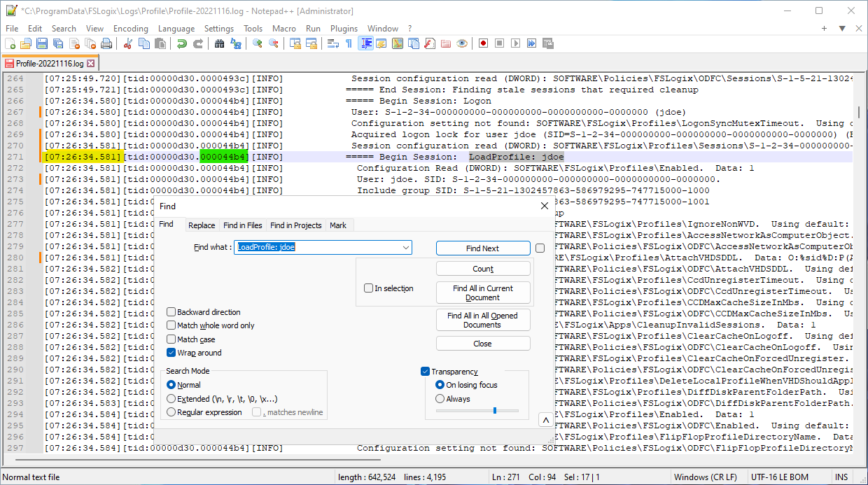Open the Plugins menu

point(344,29)
